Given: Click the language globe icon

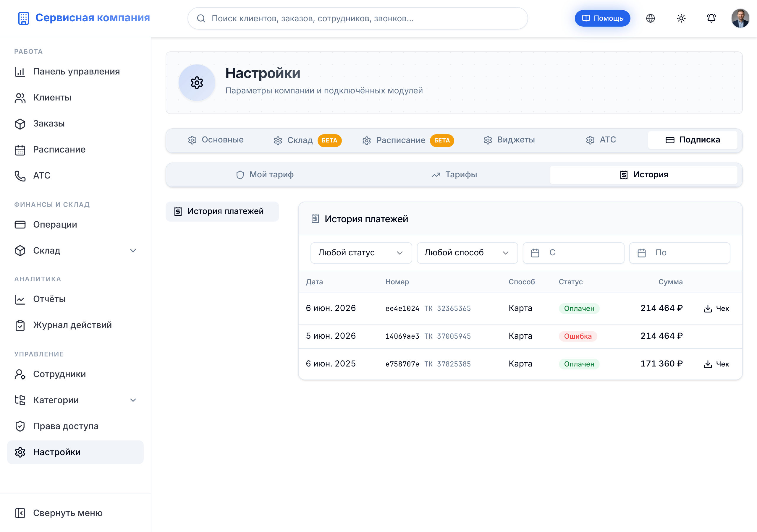Looking at the screenshot, I should pyautogui.click(x=650, y=18).
